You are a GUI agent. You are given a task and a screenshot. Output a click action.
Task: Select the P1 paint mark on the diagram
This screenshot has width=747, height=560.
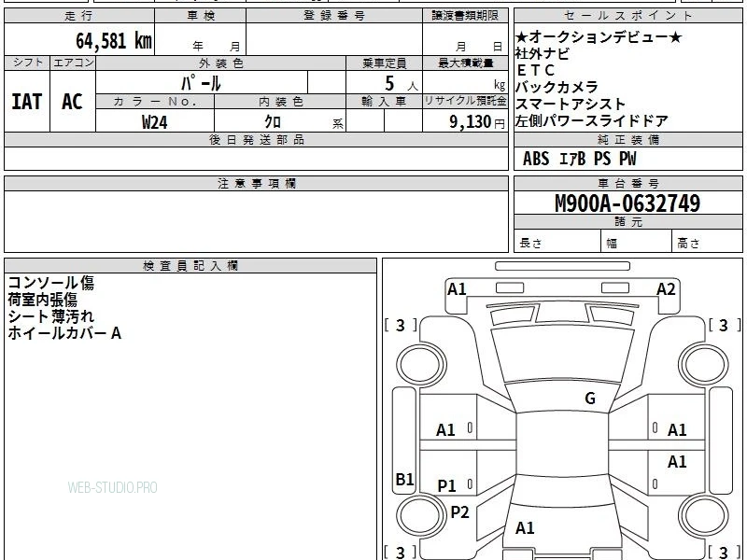click(x=447, y=485)
